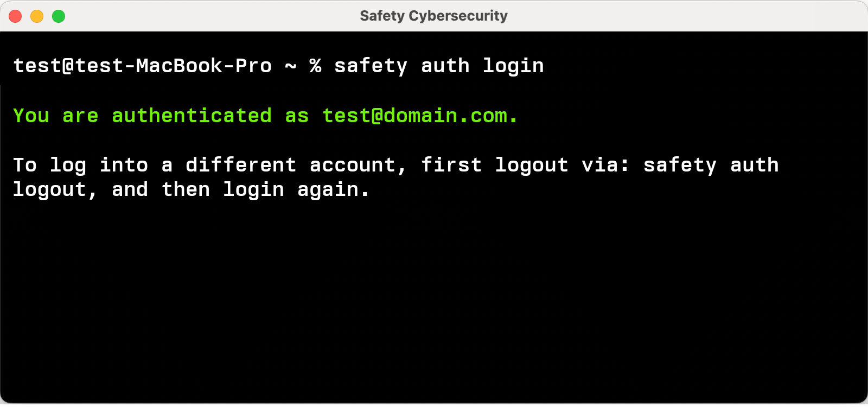Click the test@test-MacBook-Pro prompt text
Viewport: 868px width, 407px height.
142,66
